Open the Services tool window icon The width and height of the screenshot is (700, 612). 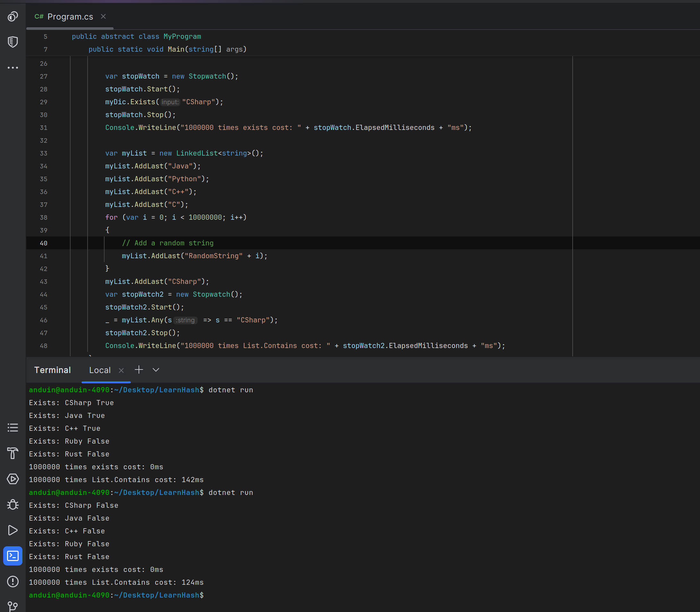13,479
